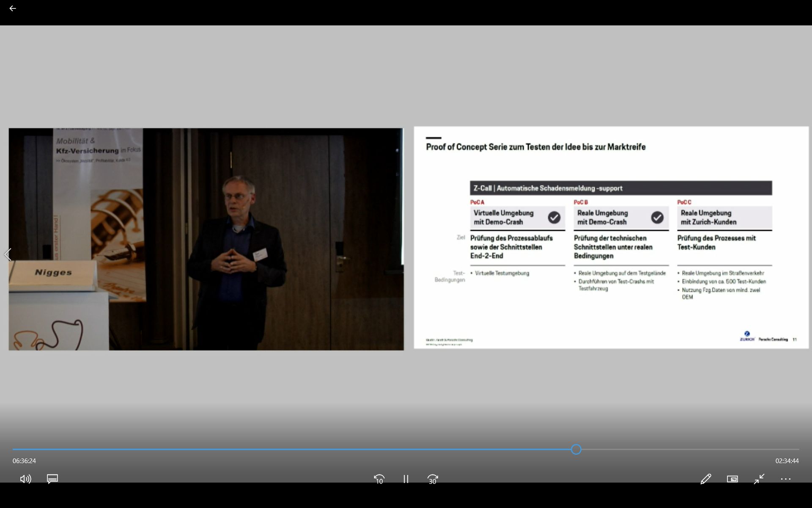Open the more options ellipsis menu
This screenshot has width=812, height=508.
point(786,479)
